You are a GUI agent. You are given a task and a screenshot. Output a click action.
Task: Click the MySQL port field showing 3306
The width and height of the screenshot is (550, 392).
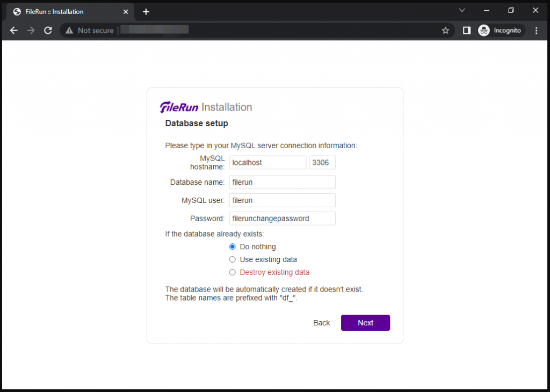click(x=322, y=162)
